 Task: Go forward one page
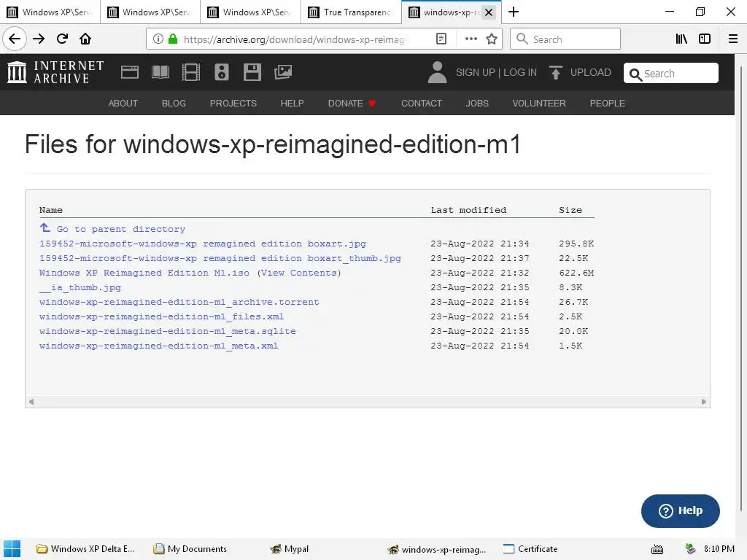tap(39, 39)
